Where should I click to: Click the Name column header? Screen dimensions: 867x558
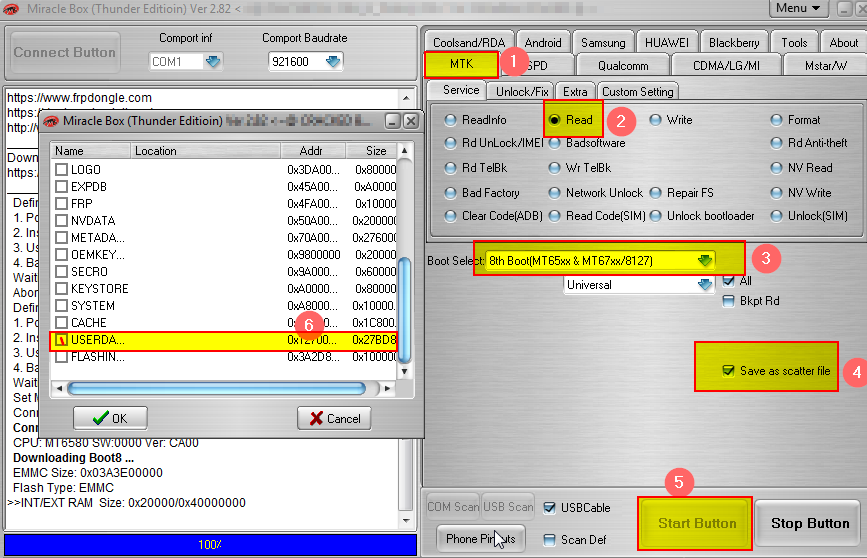(x=91, y=151)
